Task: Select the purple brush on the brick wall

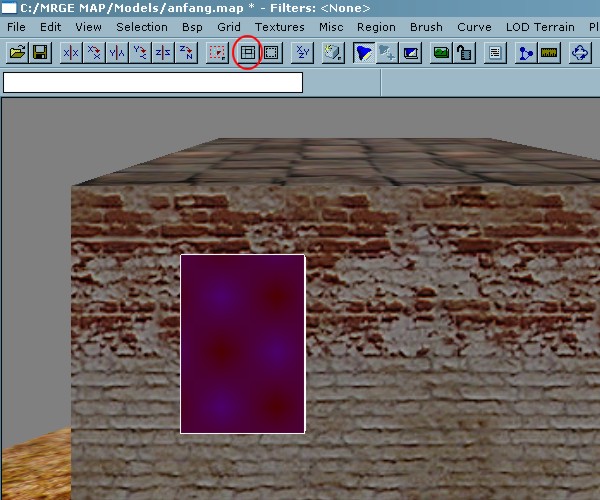Action: point(243,344)
